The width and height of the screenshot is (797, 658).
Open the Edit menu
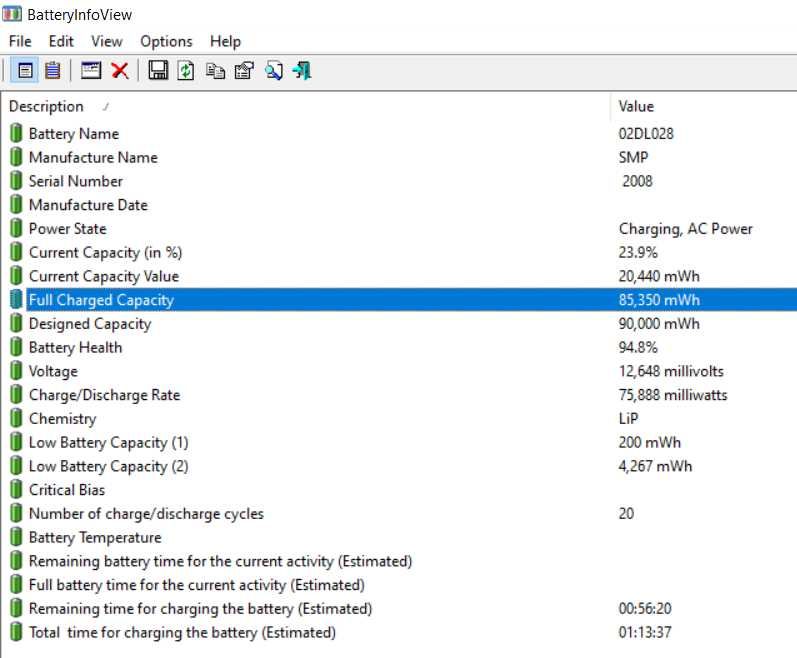[61, 41]
